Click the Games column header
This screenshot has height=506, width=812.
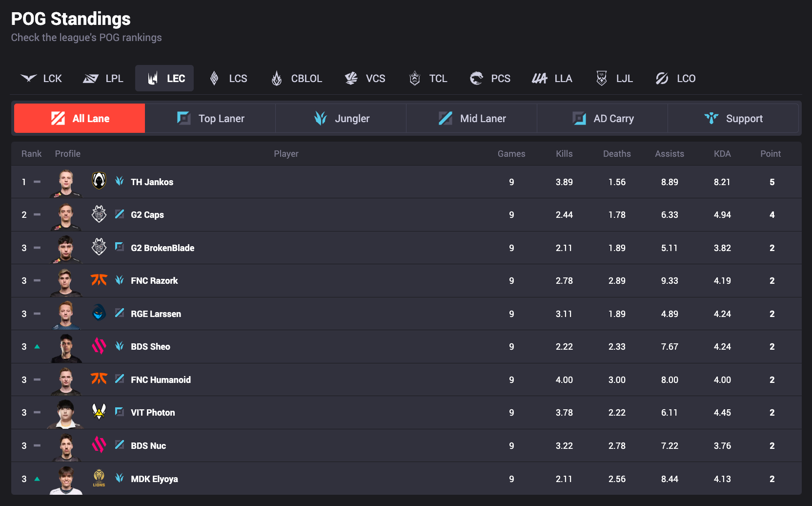511,153
